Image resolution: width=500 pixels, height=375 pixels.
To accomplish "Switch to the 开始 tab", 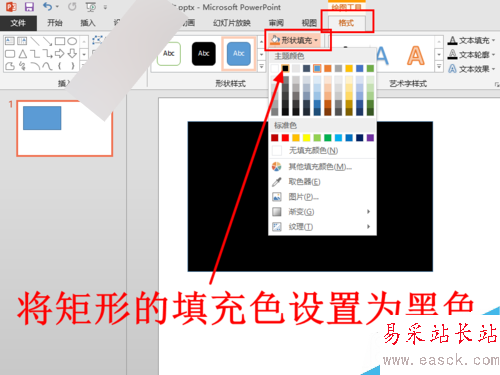I will pyautogui.click(x=55, y=23).
